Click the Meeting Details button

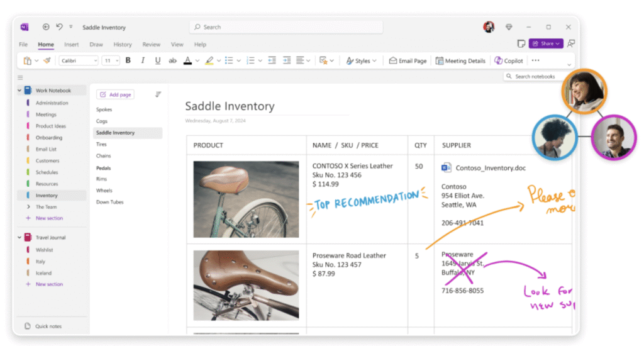pos(460,61)
